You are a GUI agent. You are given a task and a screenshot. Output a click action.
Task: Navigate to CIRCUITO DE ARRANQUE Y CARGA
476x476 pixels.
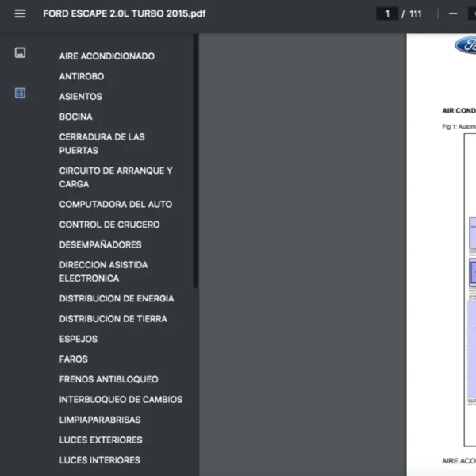[x=115, y=177]
